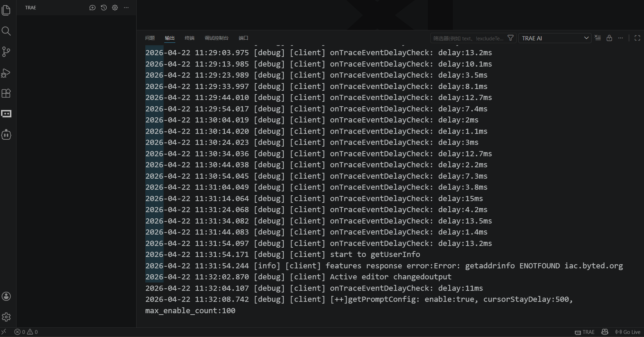Maximize the output panel
Image resolution: width=644 pixels, height=337 pixels.
pos(637,38)
